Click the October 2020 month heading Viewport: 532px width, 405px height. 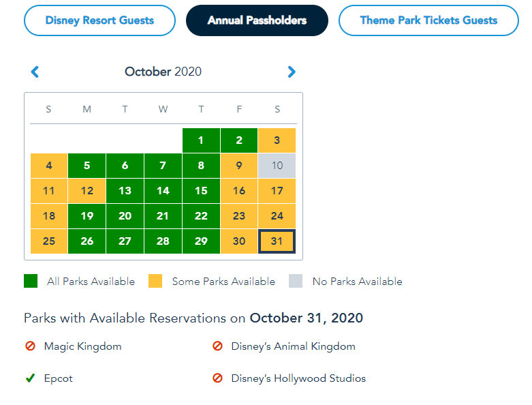[x=163, y=72]
